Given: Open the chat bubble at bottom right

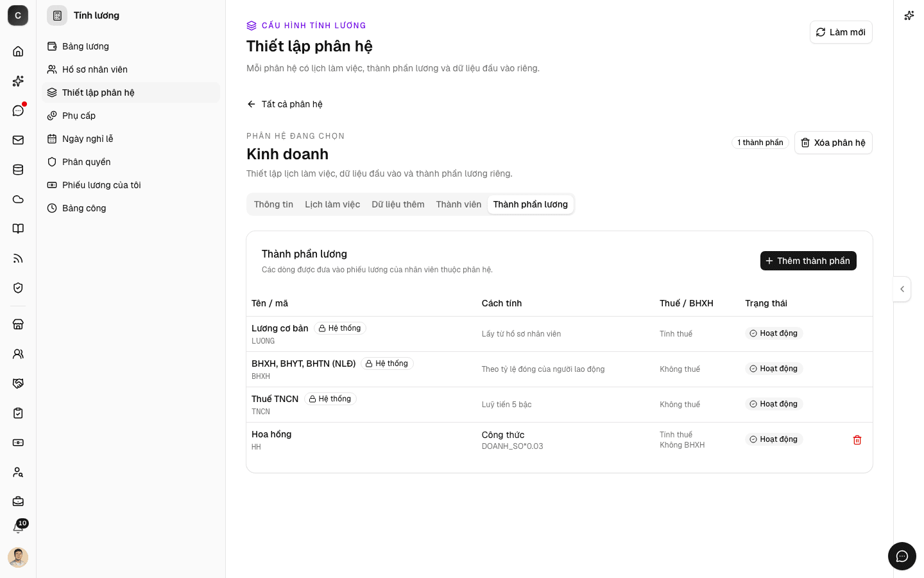Looking at the screenshot, I should click(902, 556).
